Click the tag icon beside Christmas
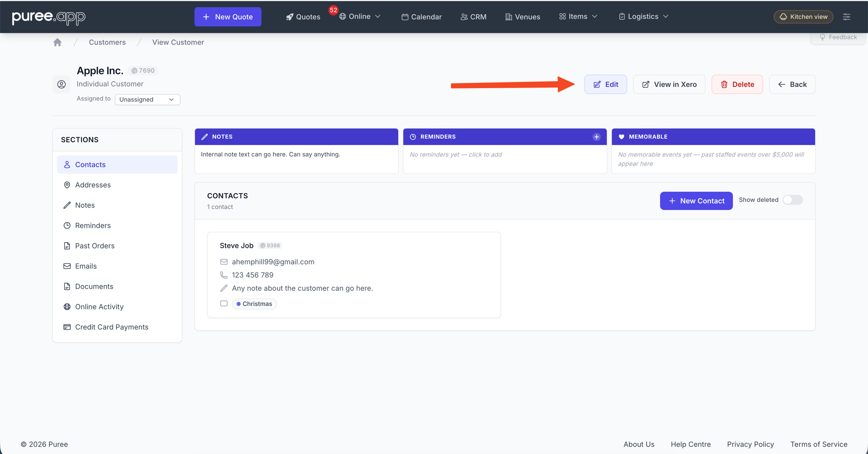Viewport: 868px width, 454px height. coord(224,304)
